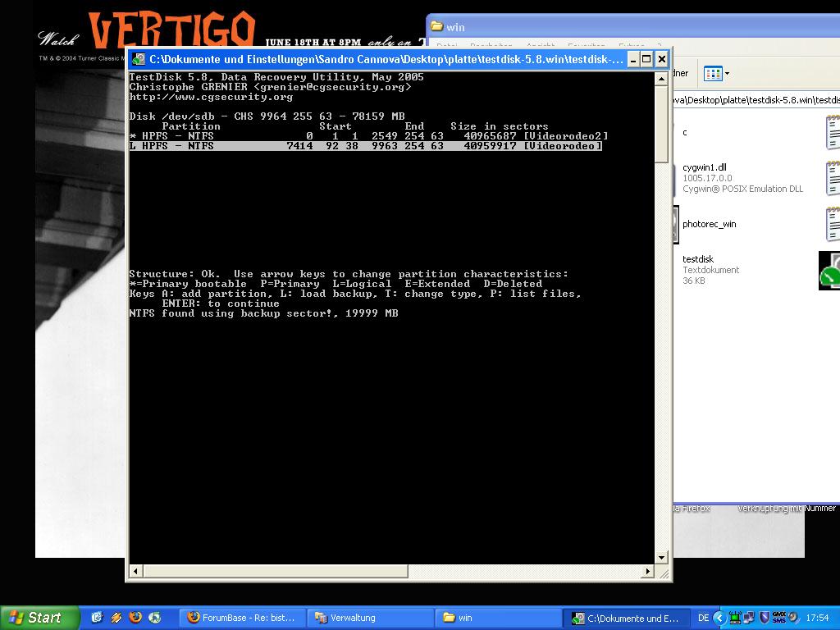This screenshot has width=840, height=630.
Task: Click the GMX SMS tray icon
Action: (x=779, y=618)
